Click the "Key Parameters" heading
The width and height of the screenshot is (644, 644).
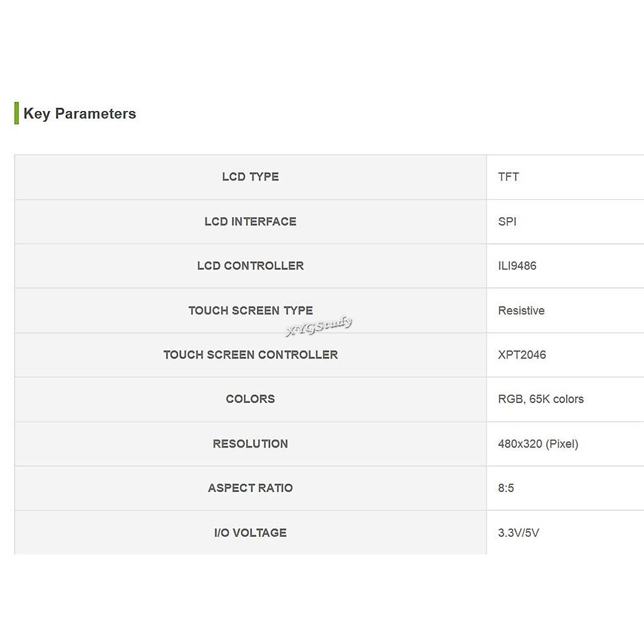pos(79,114)
